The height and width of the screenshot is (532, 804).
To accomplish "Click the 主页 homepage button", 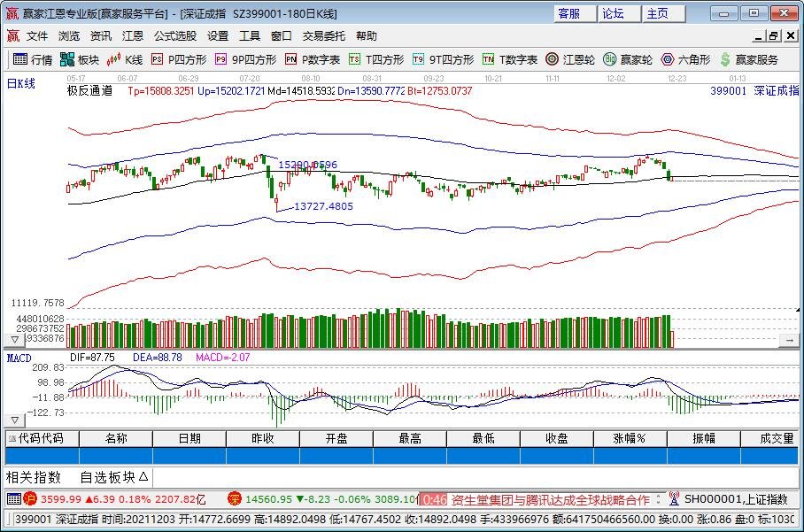I will (x=663, y=14).
